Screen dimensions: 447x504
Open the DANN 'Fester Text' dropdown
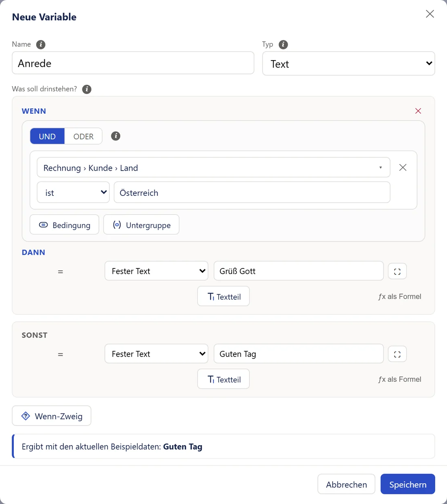pyautogui.click(x=156, y=271)
